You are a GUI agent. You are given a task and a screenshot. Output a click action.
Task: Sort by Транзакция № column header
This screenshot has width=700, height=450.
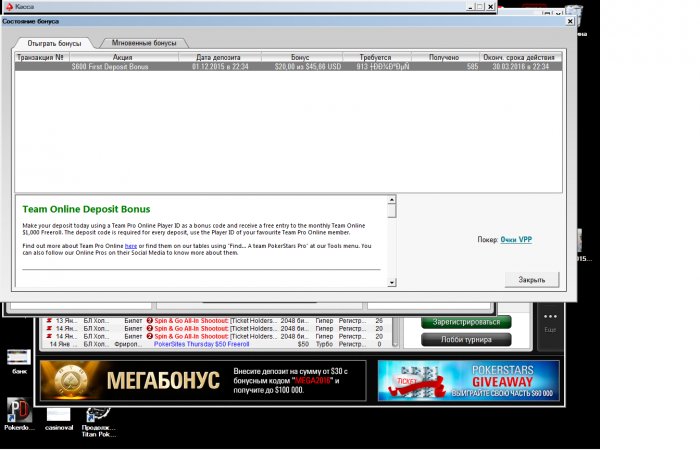tap(42, 57)
